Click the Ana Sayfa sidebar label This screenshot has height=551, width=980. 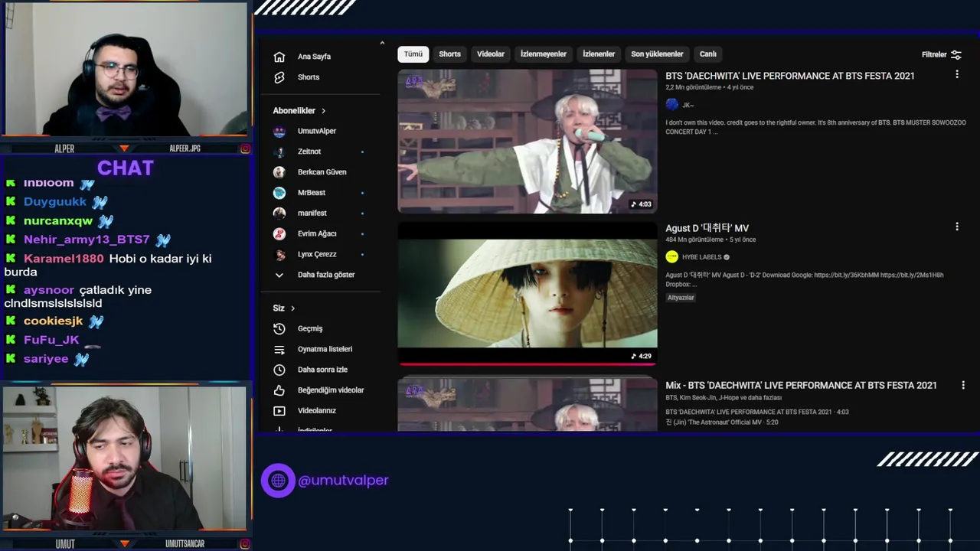click(x=314, y=57)
